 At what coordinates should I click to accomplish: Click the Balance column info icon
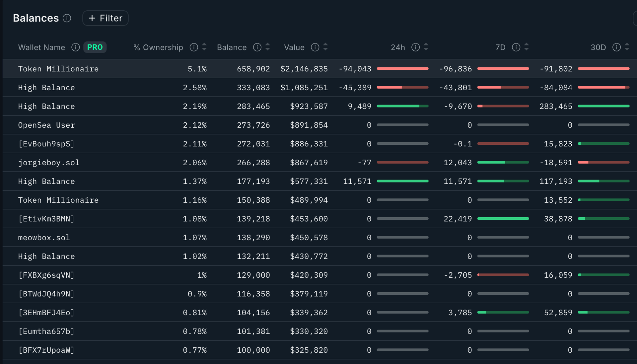point(257,47)
